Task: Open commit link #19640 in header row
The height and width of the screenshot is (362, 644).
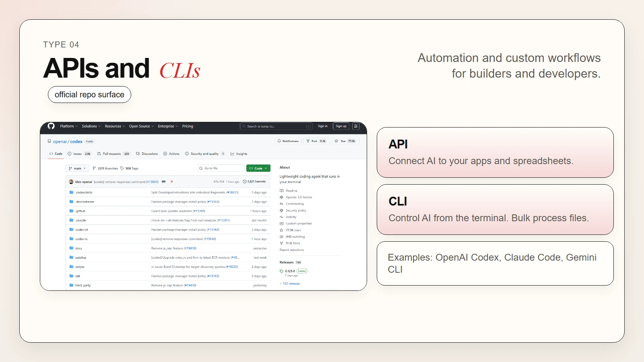Action: click(x=153, y=182)
